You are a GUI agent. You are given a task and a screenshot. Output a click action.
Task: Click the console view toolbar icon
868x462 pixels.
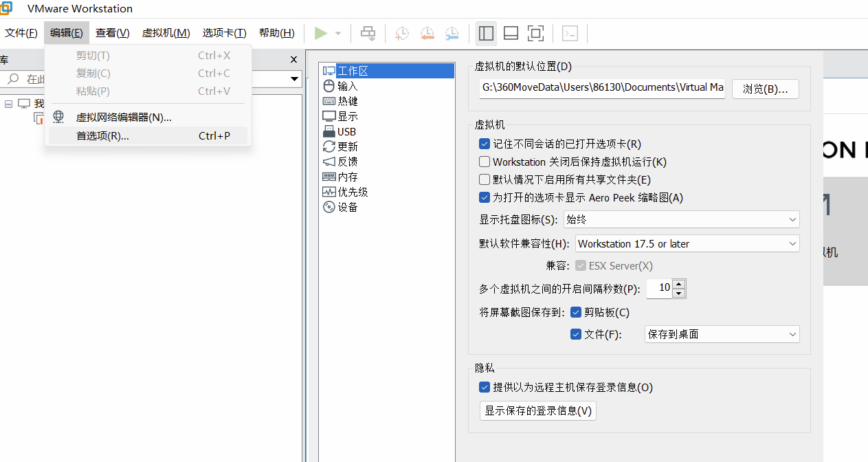click(570, 33)
